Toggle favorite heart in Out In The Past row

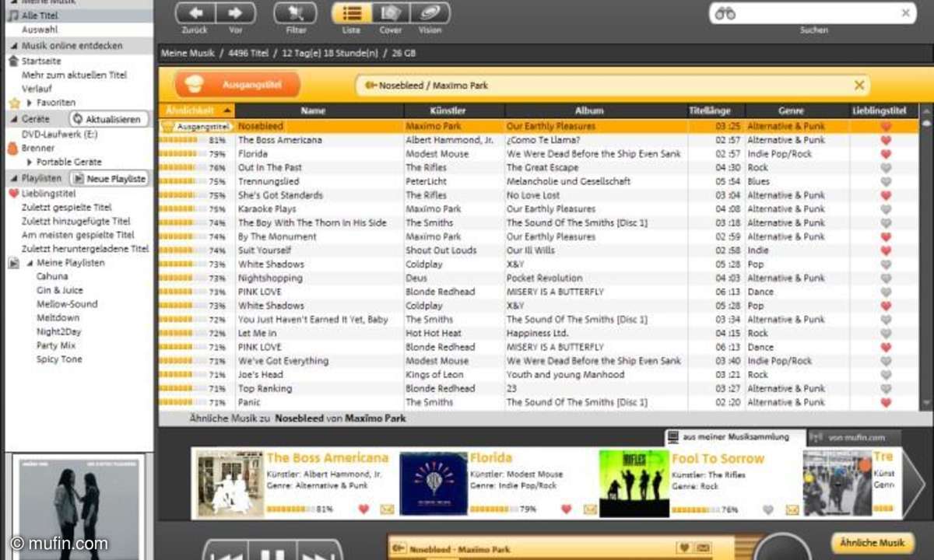coord(886,167)
